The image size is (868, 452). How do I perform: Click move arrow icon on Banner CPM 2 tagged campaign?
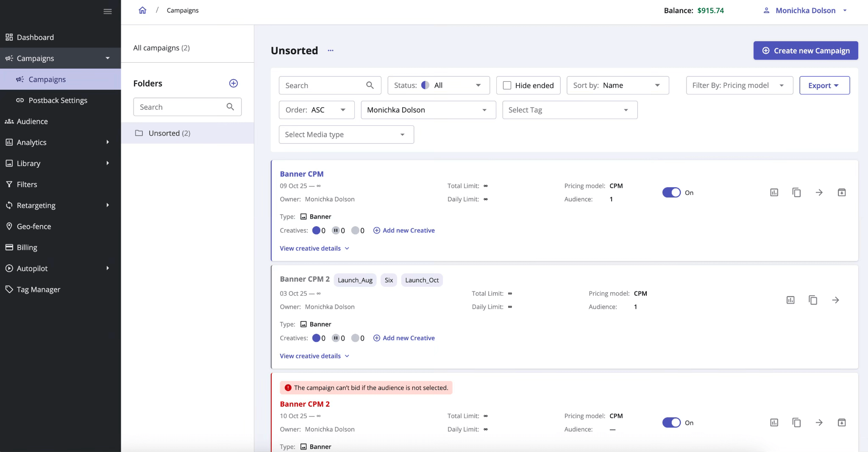tap(835, 300)
